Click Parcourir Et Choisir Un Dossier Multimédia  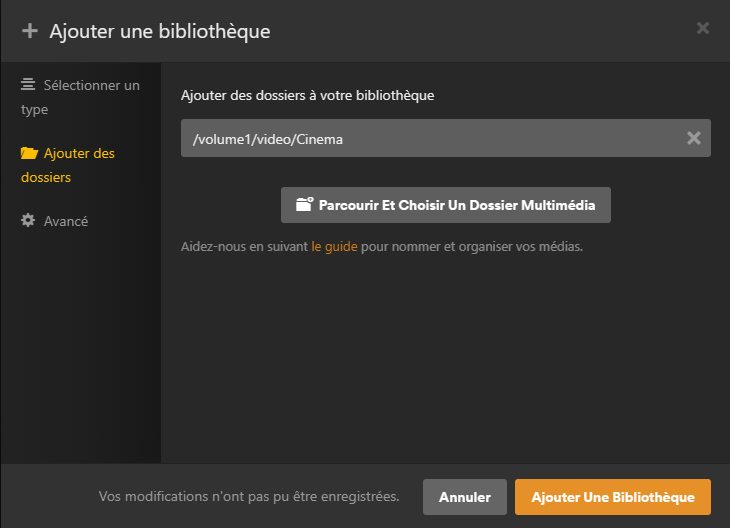point(446,205)
